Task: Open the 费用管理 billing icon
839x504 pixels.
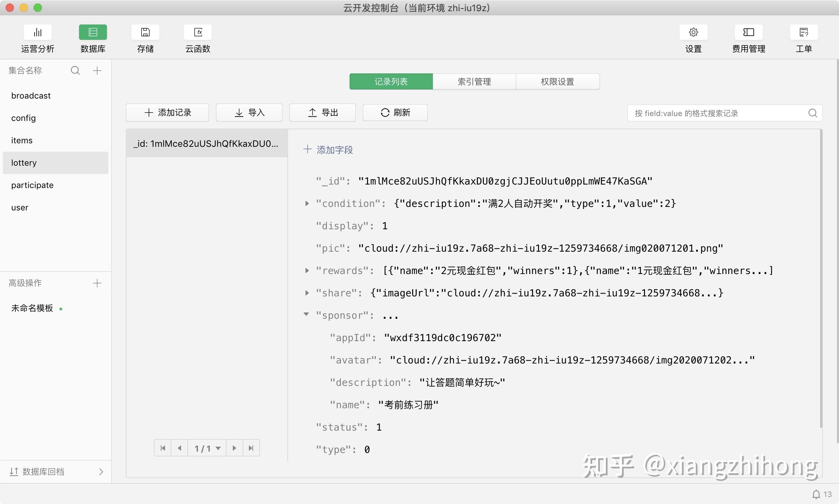Action: coord(749,33)
